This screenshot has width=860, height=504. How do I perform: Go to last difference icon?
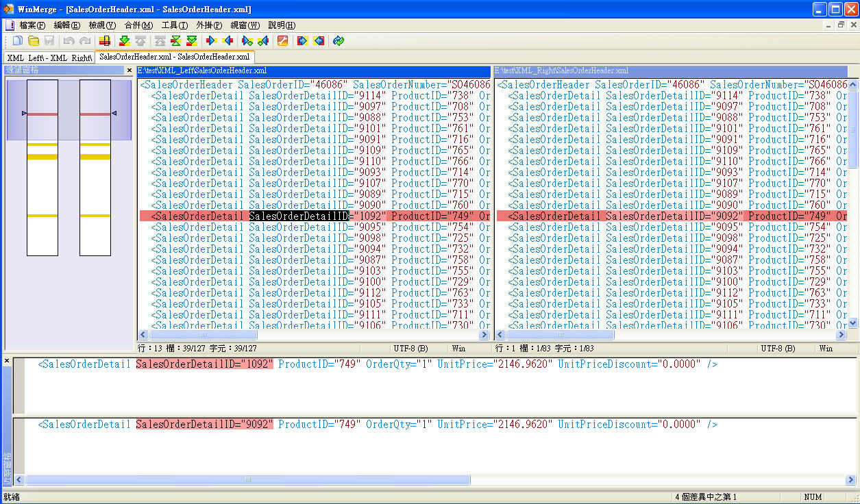click(x=192, y=41)
